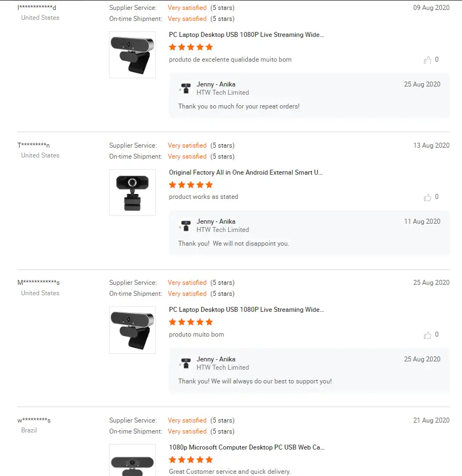The width and height of the screenshot is (462, 476).
Task: Click webcam thumbnail in T***n review
Action: click(x=132, y=192)
